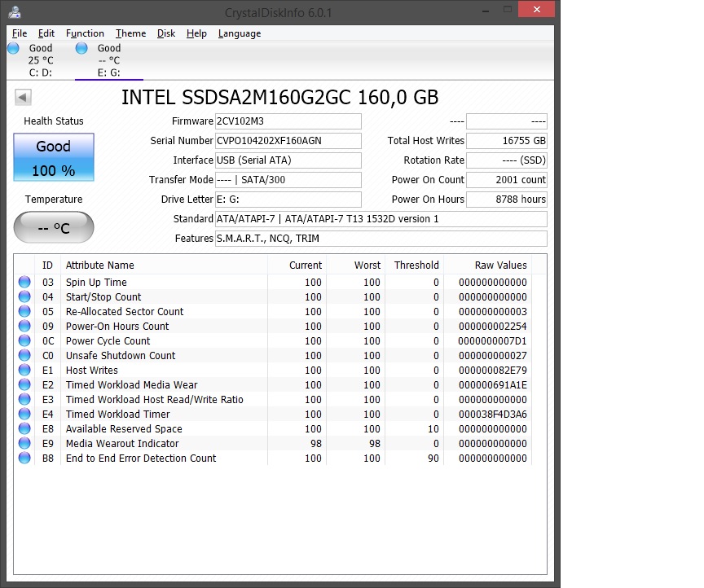Click the Firmware field 2CV102M3
The height and width of the screenshot is (588, 704).
288,121
